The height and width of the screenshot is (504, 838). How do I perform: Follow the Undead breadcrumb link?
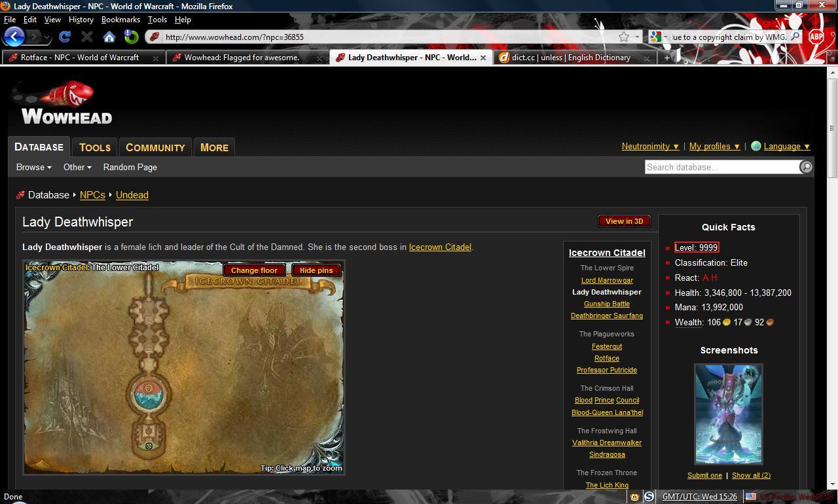tap(132, 195)
